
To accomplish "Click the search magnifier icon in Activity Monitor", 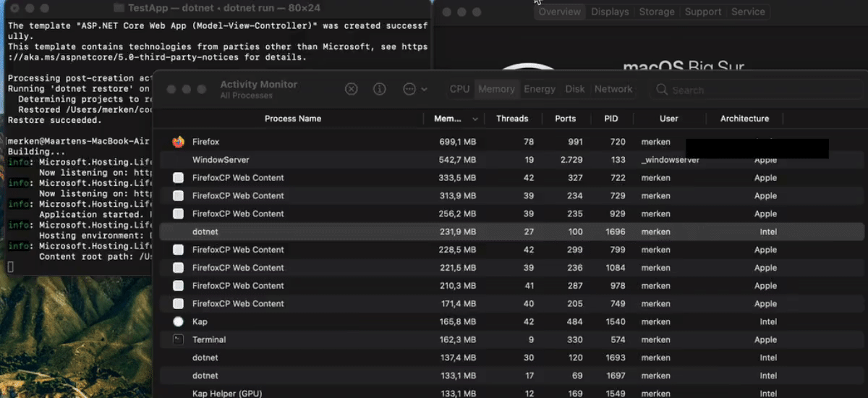I will coord(662,90).
